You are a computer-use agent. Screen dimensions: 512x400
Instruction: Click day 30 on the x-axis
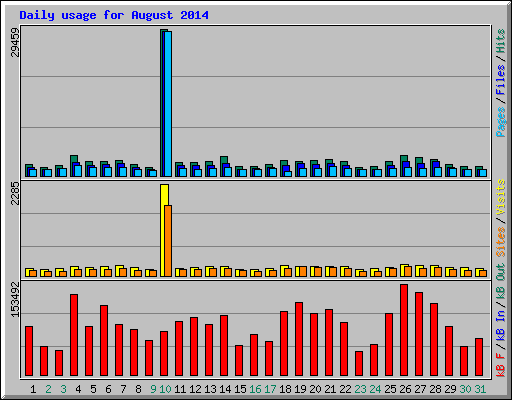click(465, 389)
